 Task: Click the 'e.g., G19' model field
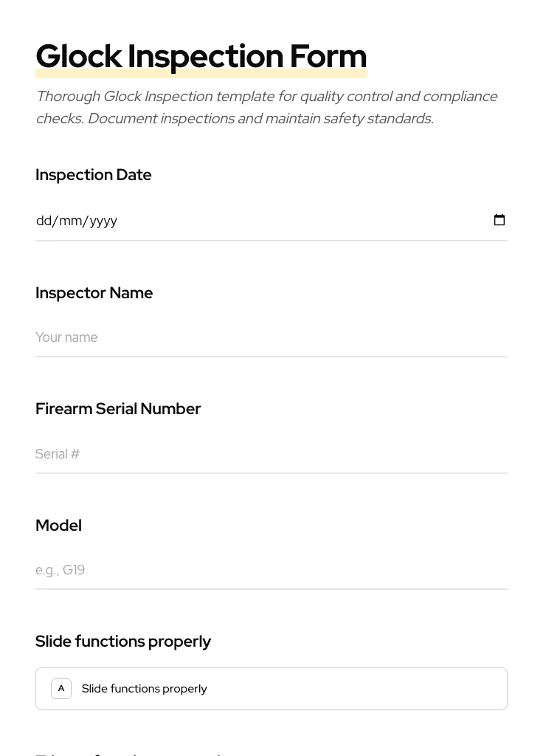click(271, 570)
